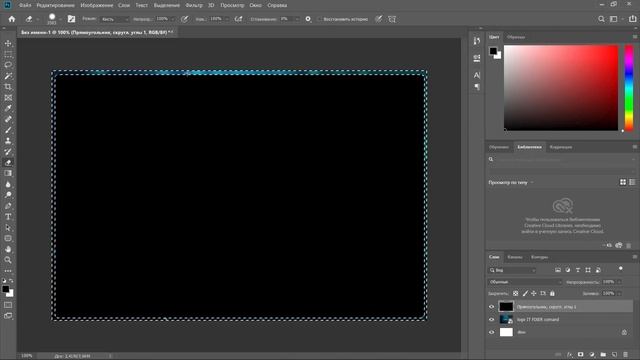This screenshot has width=640, height=360.
Task: Select the rectangle layer thumbnail
Action: click(506, 307)
